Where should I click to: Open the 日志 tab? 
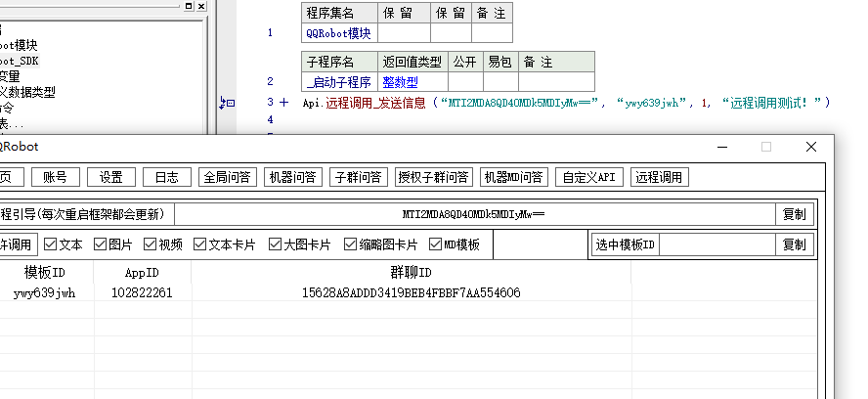click(167, 177)
